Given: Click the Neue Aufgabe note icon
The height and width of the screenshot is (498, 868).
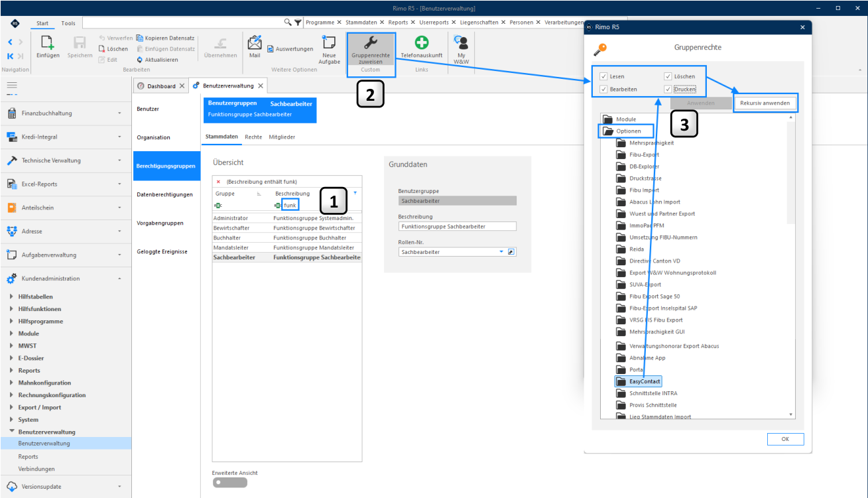Looking at the screenshot, I should (x=329, y=42).
